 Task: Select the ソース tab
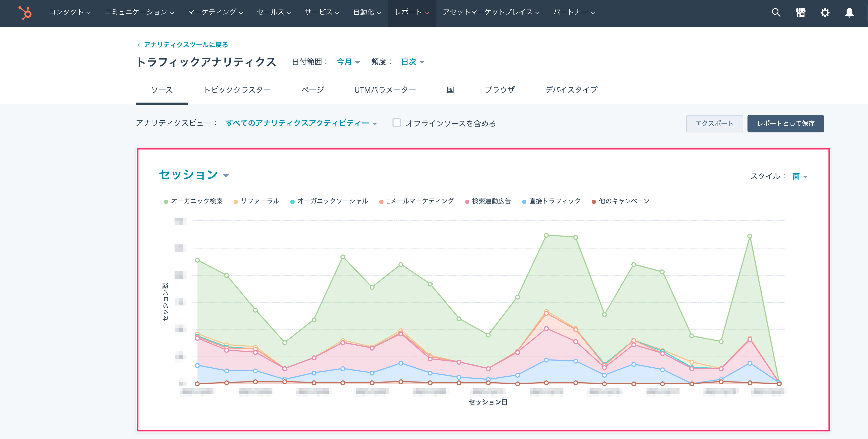coord(162,90)
